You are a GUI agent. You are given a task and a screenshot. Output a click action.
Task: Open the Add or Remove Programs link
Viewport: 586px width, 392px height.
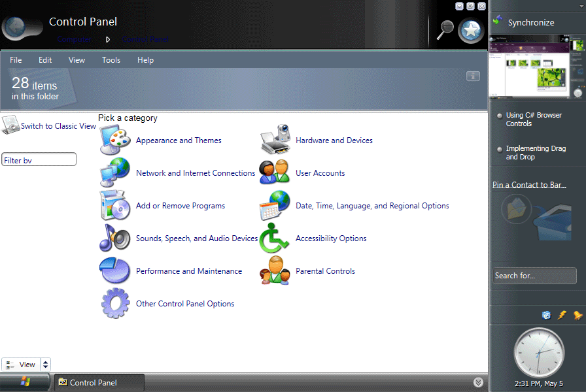pyautogui.click(x=181, y=206)
